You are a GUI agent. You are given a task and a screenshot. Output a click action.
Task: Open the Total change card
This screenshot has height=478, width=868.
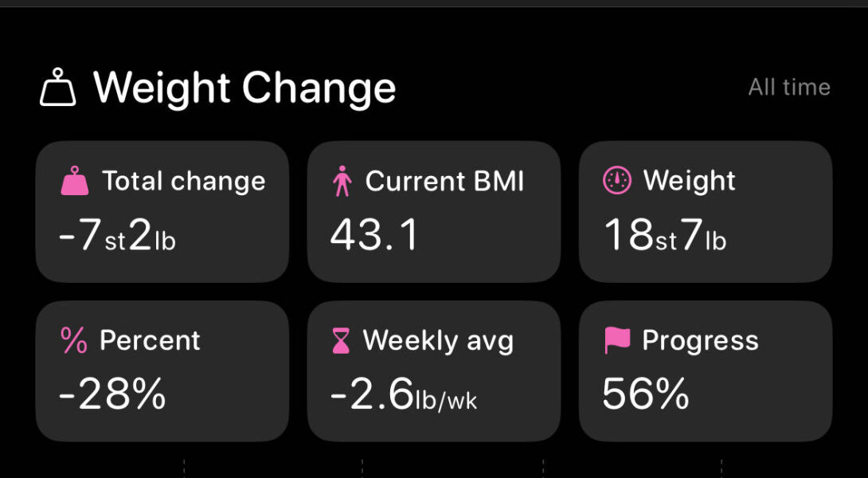[x=162, y=212]
